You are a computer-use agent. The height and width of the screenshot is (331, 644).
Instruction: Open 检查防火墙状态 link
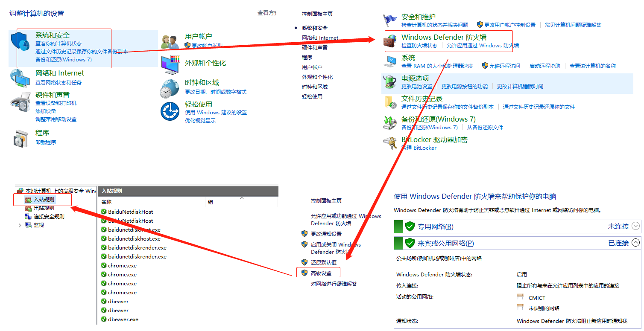click(419, 45)
